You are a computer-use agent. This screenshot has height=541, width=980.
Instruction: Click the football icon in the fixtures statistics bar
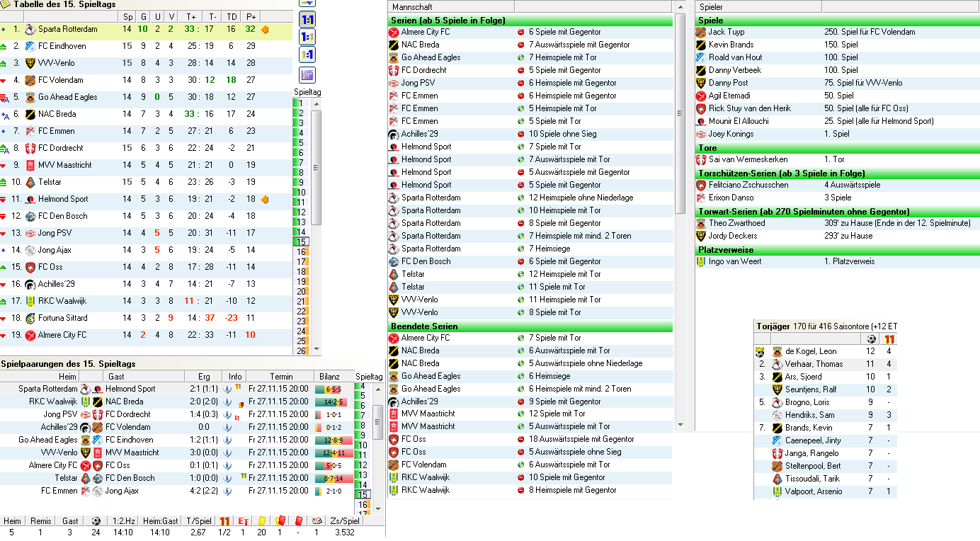point(96,521)
